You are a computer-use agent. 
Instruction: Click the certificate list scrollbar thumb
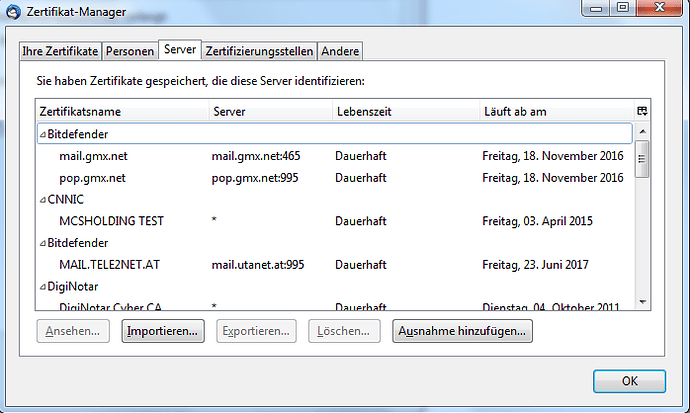pyautogui.click(x=642, y=159)
